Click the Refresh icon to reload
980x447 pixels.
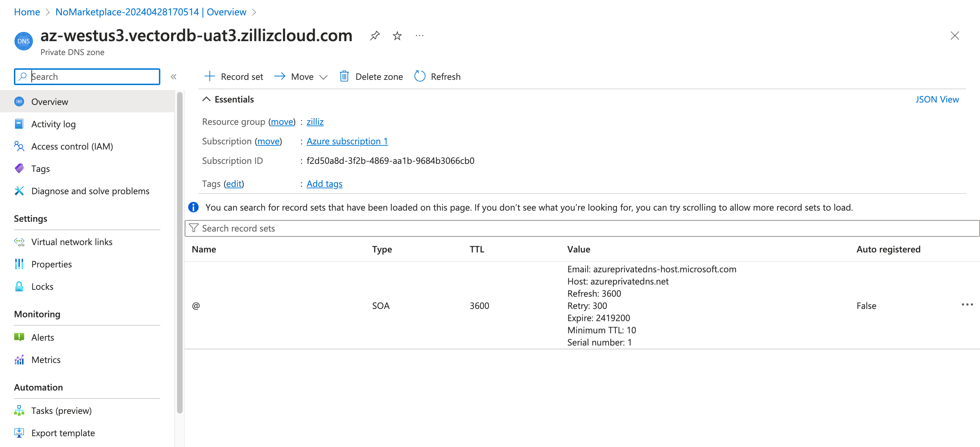click(x=419, y=76)
